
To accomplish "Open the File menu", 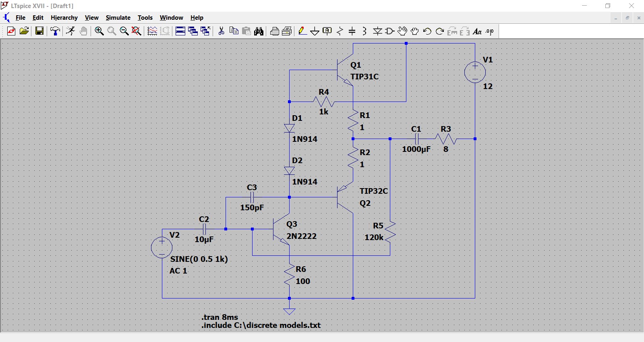I will click(x=21, y=18).
